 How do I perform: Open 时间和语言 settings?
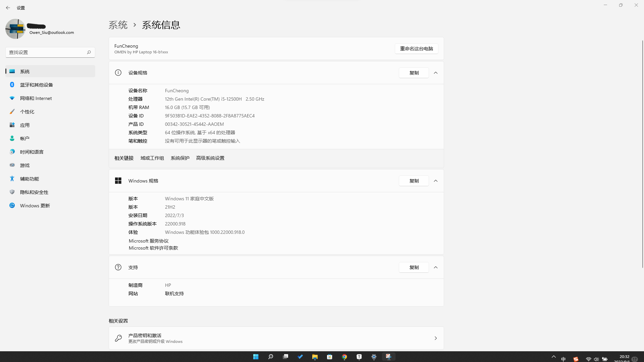click(x=50, y=152)
